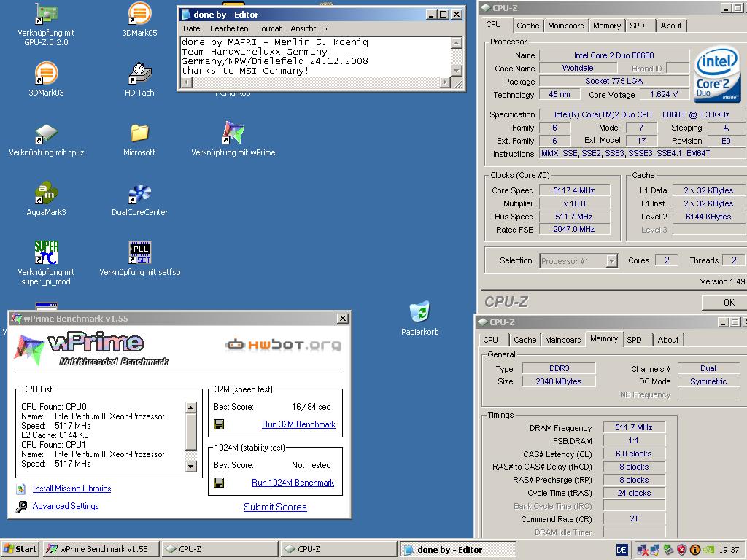Screen dimensions: 747x560
Task: Click CPU List scrollbar up arrow
Action: click(190, 407)
